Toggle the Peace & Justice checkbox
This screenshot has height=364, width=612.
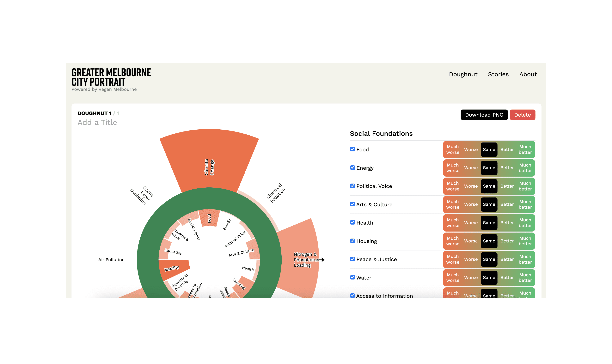click(352, 259)
